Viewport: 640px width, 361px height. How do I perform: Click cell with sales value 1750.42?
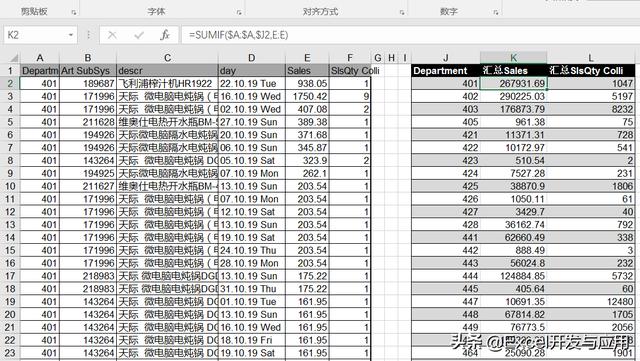pyautogui.click(x=307, y=96)
